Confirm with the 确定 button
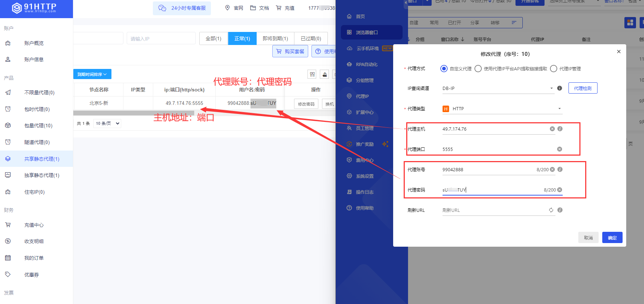 pos(612,238)
